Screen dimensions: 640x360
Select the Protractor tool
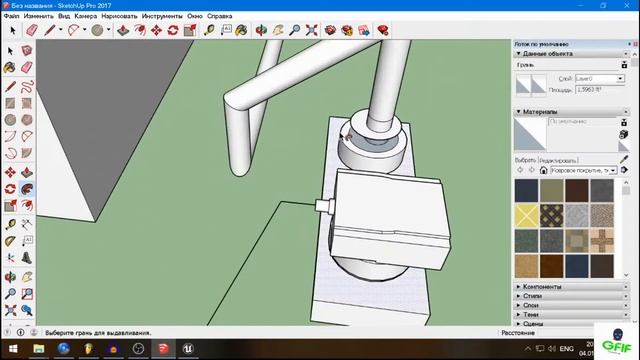(x=10, y=241)
